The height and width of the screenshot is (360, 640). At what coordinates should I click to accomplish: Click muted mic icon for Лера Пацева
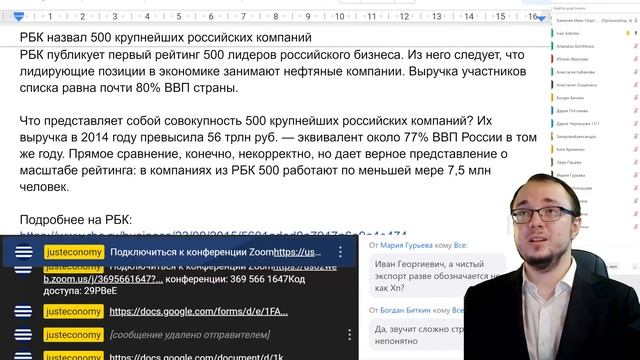(x=636, y=162)
